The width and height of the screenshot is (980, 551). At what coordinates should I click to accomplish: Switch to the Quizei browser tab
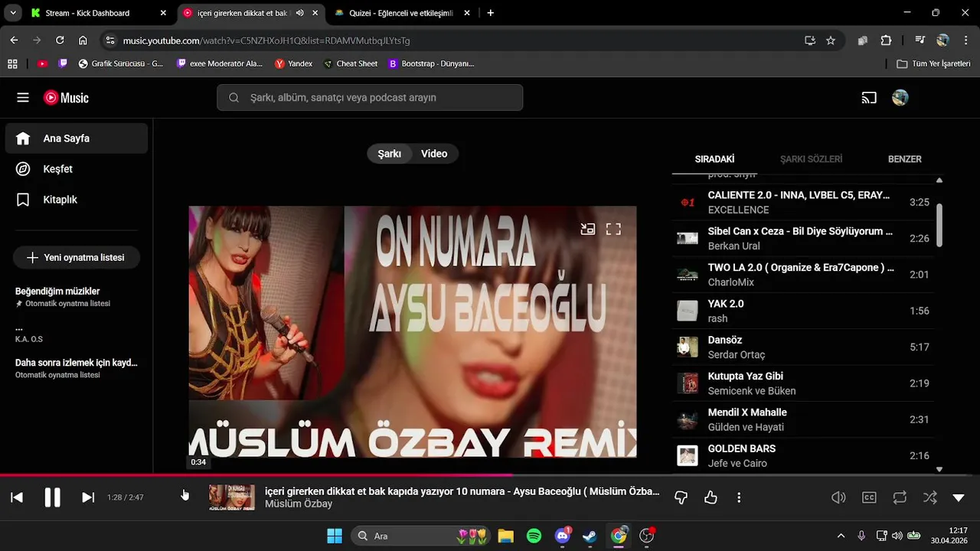(x=402, y=13)
